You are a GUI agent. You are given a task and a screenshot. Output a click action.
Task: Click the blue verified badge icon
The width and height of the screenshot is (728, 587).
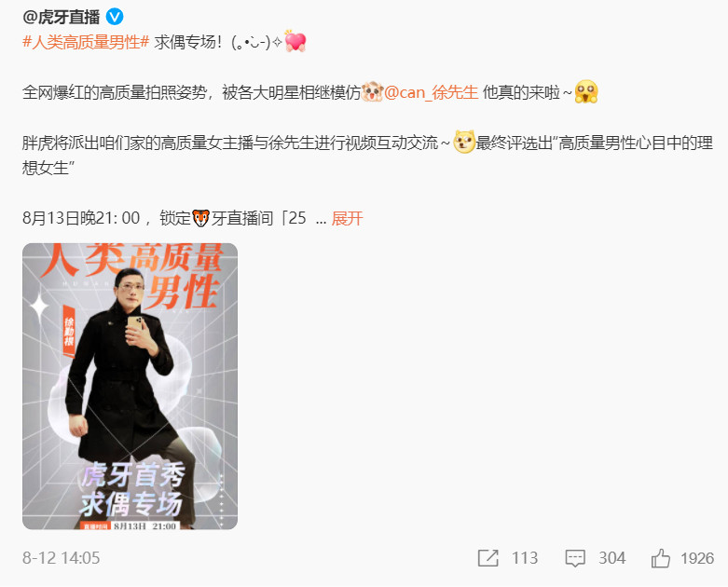(x=115, y=17)
